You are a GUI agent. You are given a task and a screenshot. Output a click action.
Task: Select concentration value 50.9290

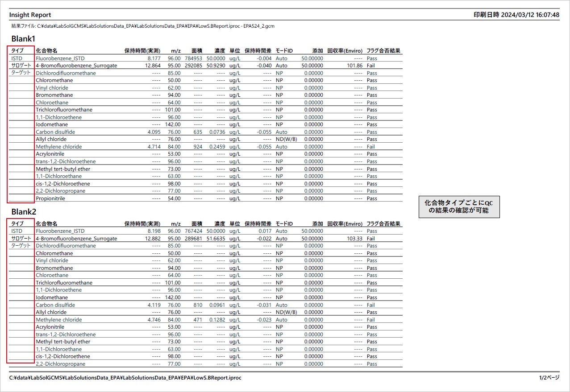click(x=216, y=66)
